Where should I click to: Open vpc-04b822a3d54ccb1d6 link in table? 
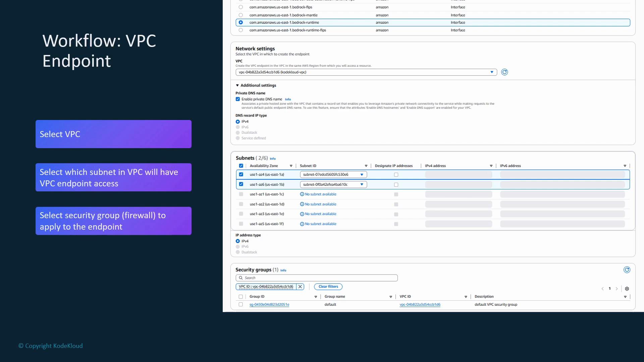tap(420, 304)
